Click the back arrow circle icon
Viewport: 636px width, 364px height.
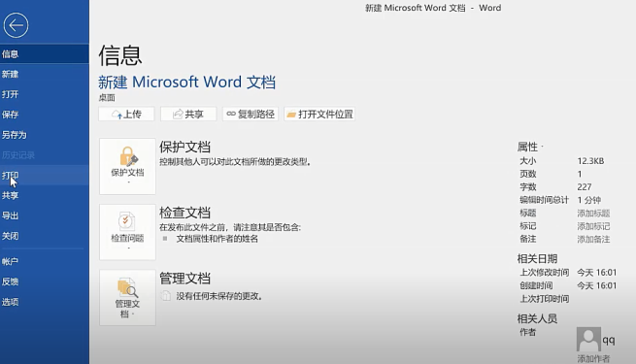tap(16, 25)
